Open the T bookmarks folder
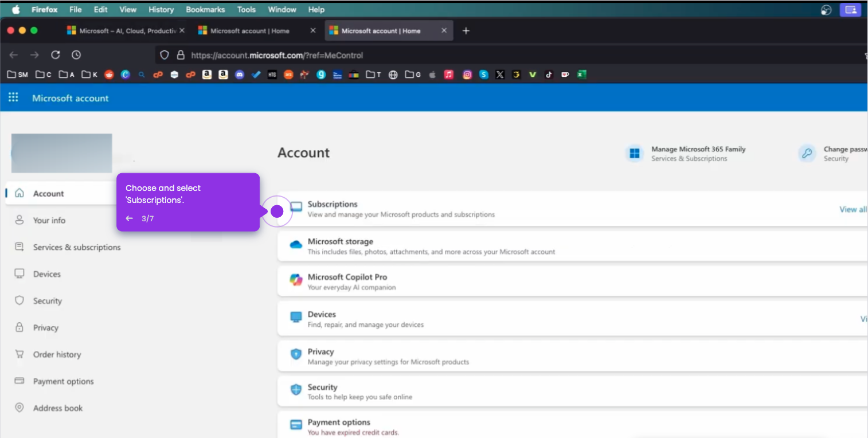This screenshot has width=868, height=438. click(373, 75)
